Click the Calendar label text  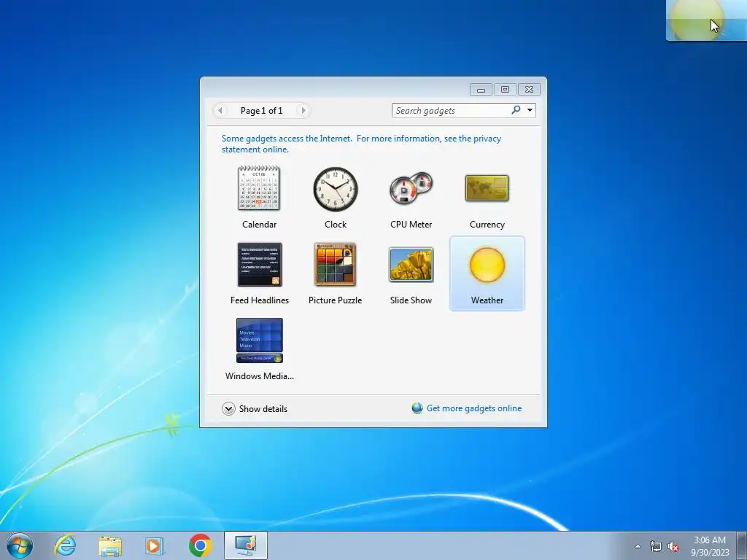(259, 225)
